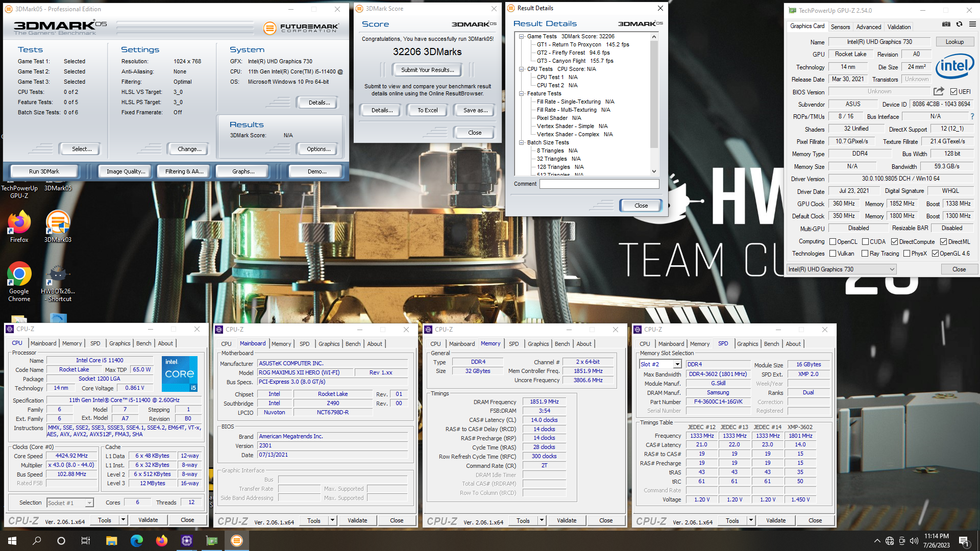
Task: Click Save as button in Score window
Action: click(475, 110)
